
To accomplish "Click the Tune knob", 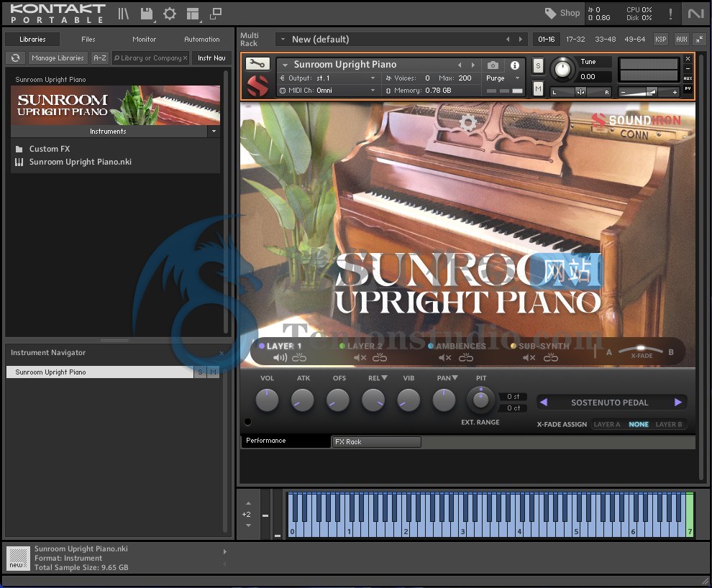I will tap(562, 69).
